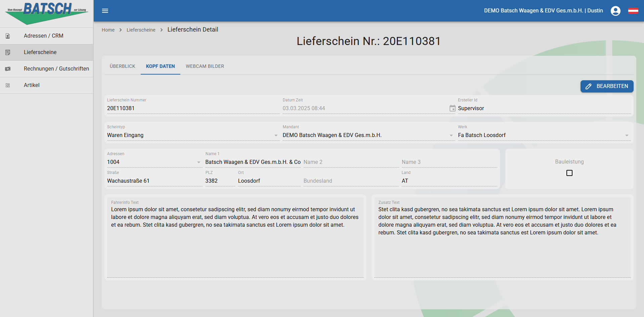Click the Rechnungen / Gutschriften money icon
The height and width of the screenshot is (317, 644).
[x=8, y=69]
